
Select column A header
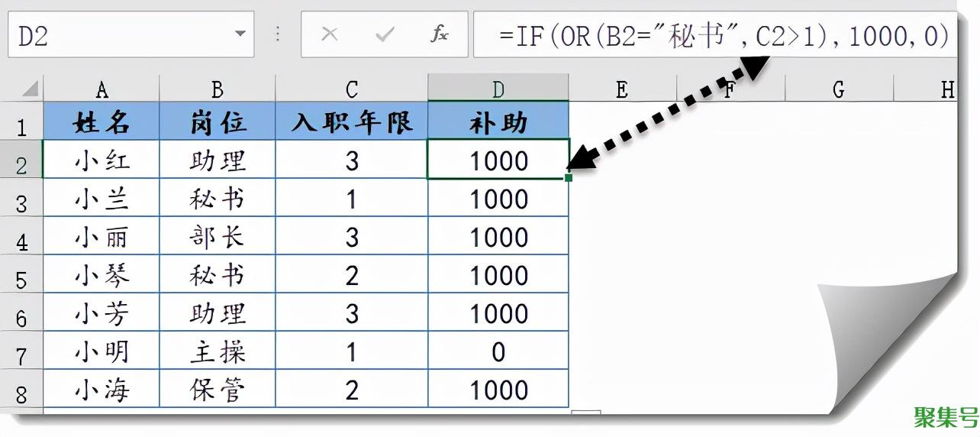click(x=102, y=89)
